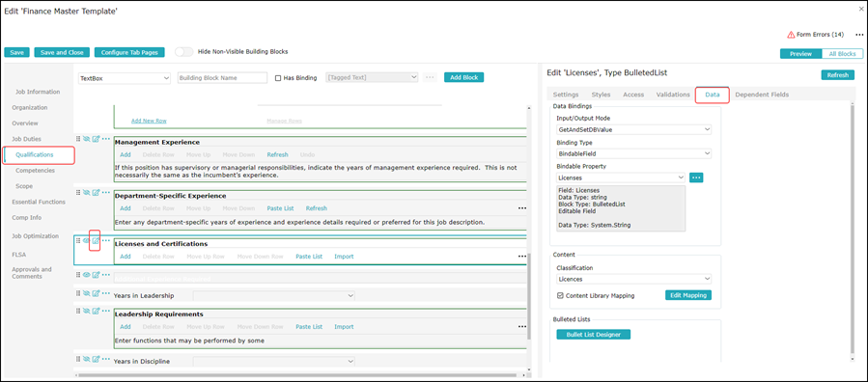Image resolution: width=868 pixels, height=382 pixels.
Task: Uncheck Content Library Mapping checkbox
Action: click(x=560, y=296)
